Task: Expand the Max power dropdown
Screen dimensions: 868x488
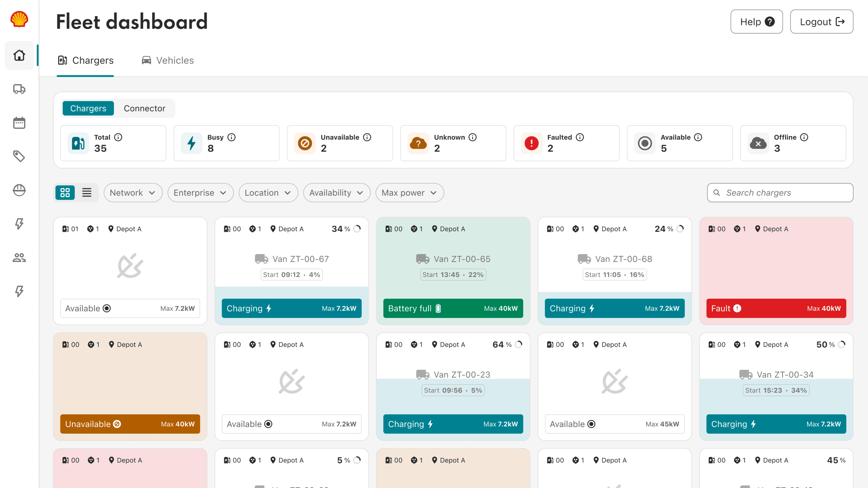Action: [409, 193]
